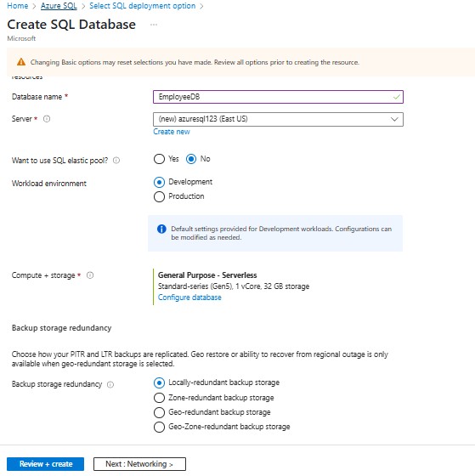Click the SQL elastic pool info icon
This screenshot has width=475, height=476.
coord(116,161)
